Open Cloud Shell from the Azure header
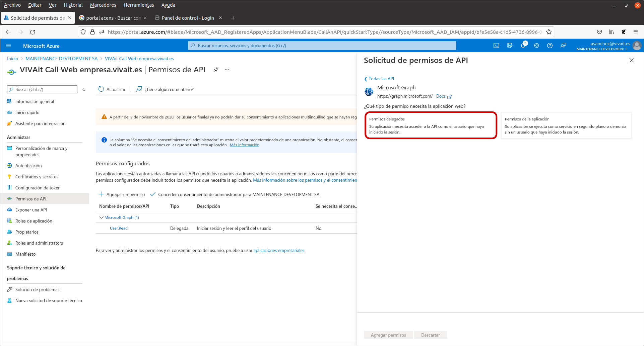Viewport: 644px width, 346px height. pyautogui.click(x=496, y=46)
